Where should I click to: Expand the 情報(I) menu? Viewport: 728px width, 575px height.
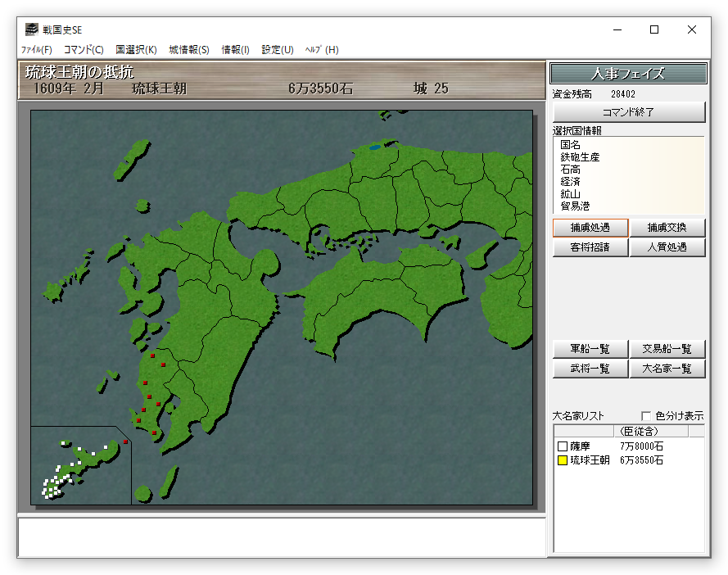point(235,50)
